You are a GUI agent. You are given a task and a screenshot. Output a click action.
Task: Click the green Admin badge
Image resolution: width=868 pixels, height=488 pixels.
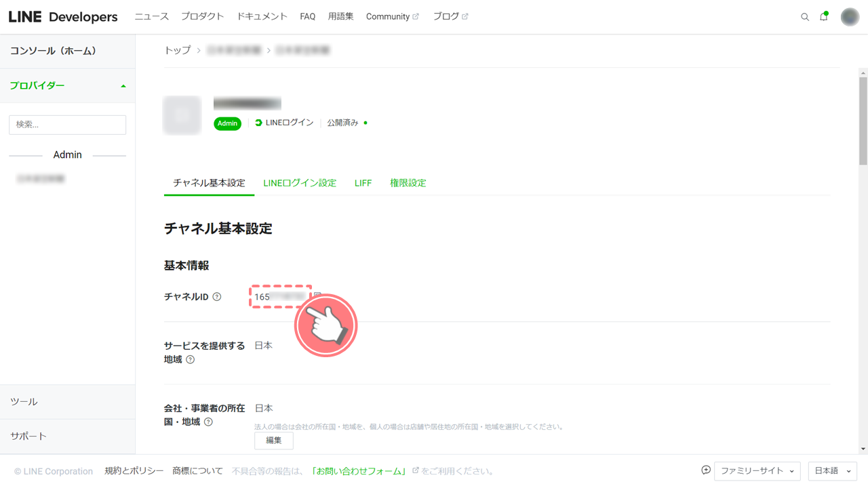coord(227,123)
